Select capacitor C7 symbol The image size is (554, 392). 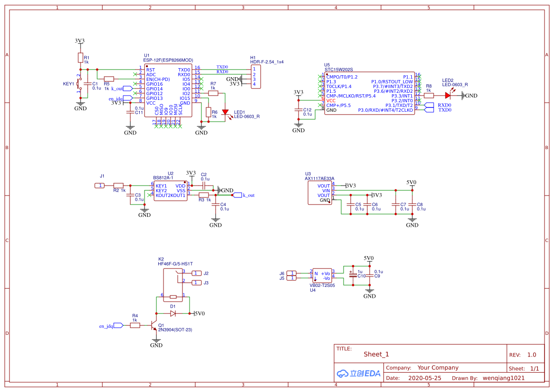coord(395,205)
